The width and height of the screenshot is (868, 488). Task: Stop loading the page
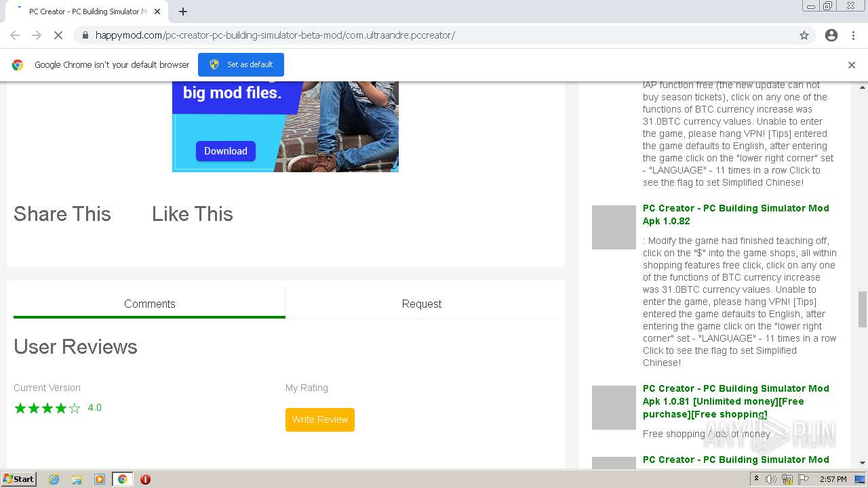pos(58,35)
